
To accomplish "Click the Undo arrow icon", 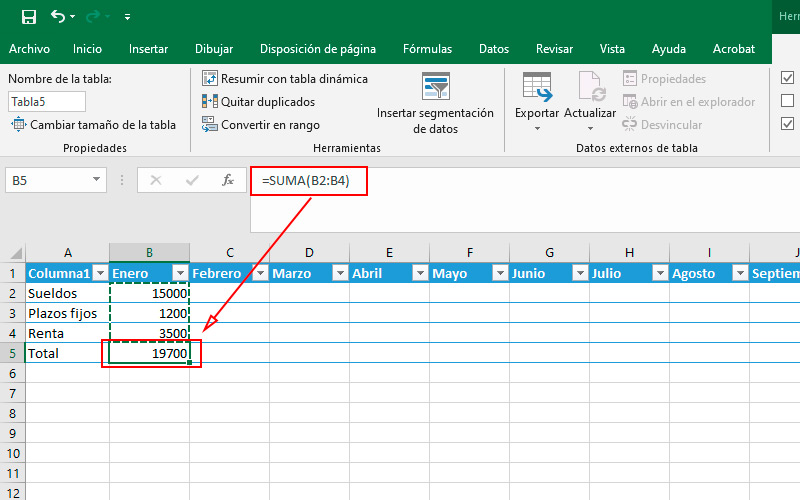I will click(x=58, y=17).
